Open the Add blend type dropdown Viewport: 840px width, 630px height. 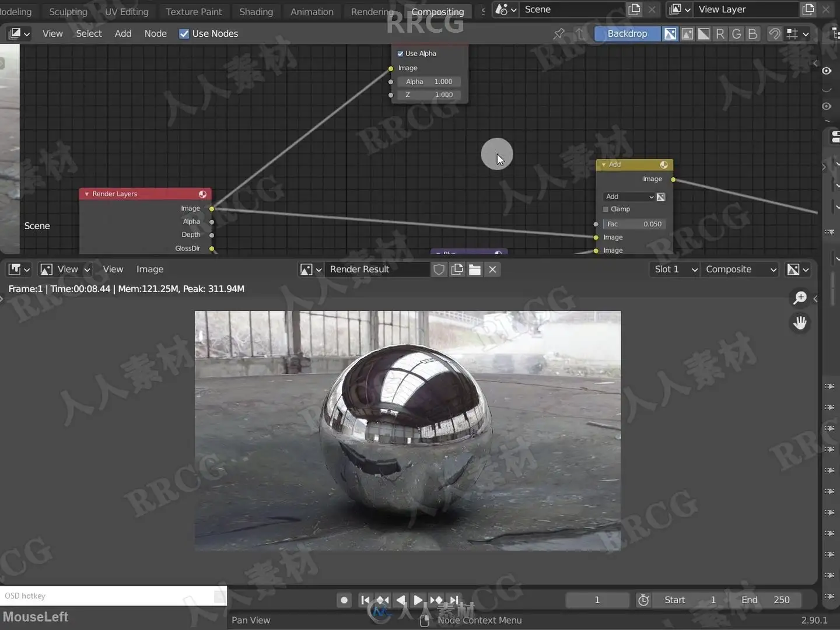coord(629,197)
